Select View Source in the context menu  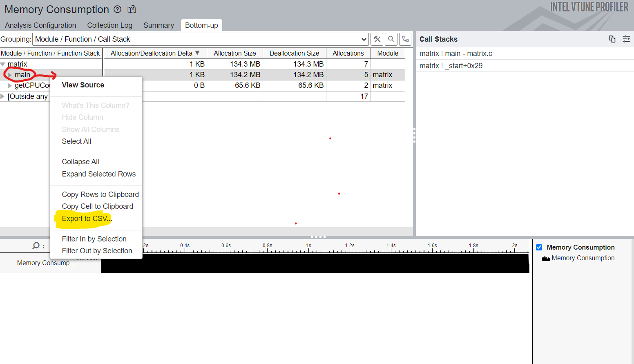point(83,85)
